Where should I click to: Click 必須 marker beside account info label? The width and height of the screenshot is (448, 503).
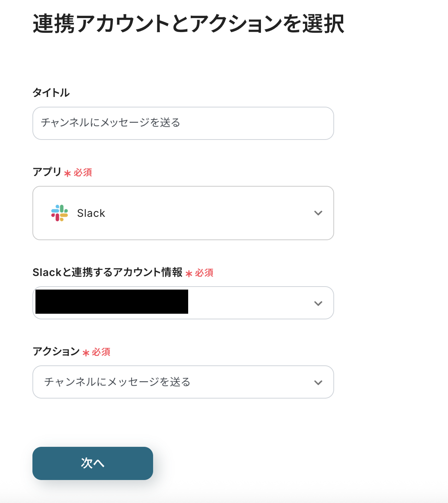pyautogui.click(x=204, y=273)
